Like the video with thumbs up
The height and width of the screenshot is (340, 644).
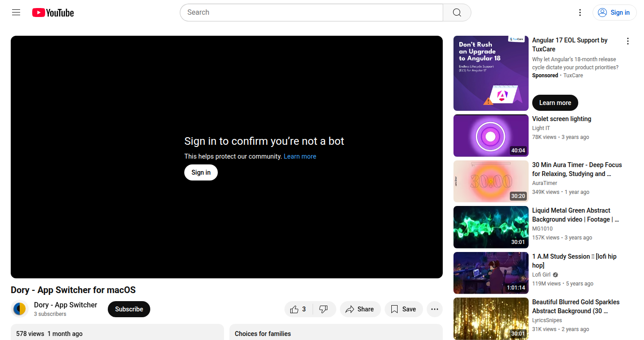tap(298, 309)
